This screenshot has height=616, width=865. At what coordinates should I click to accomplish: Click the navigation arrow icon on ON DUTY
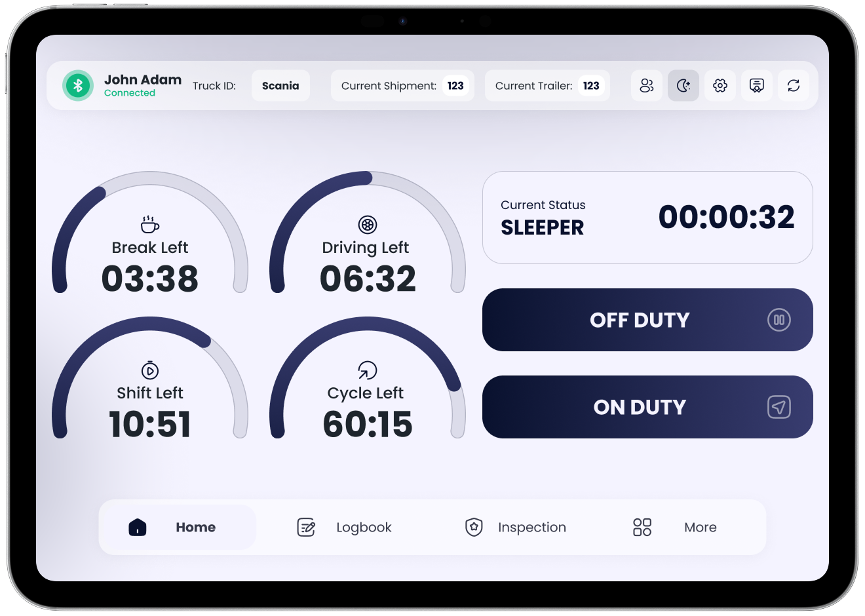779,407
